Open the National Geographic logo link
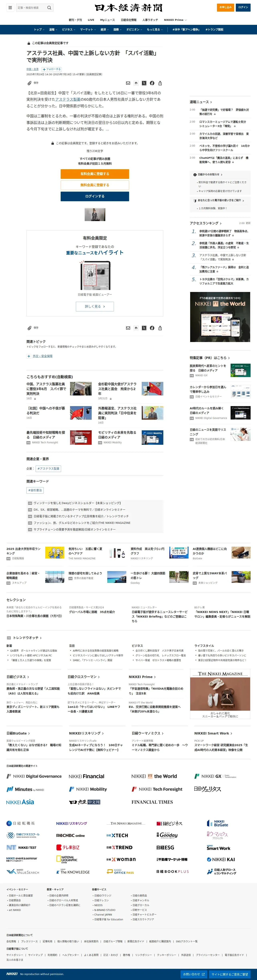This screenshot has width=257, height=980. click(66, 859)
